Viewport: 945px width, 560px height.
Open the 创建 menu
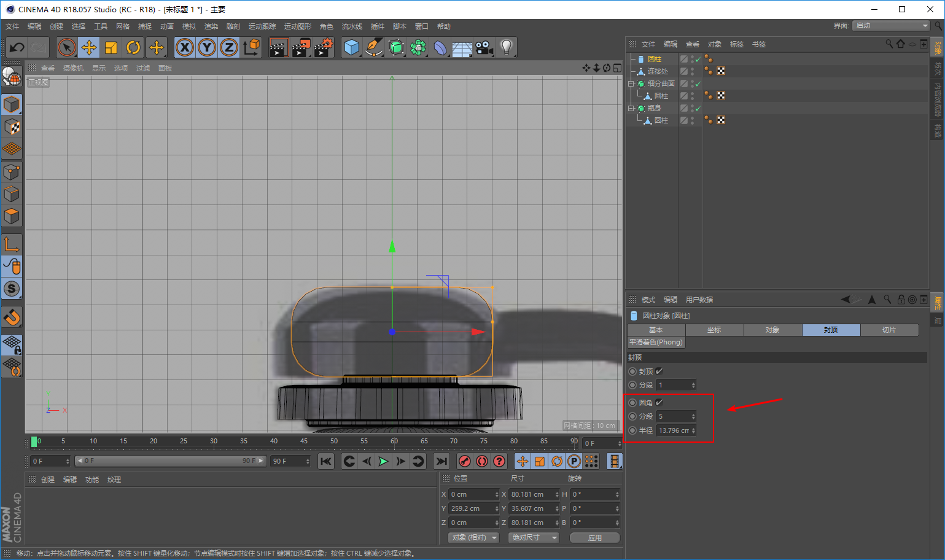coord(56,26)
